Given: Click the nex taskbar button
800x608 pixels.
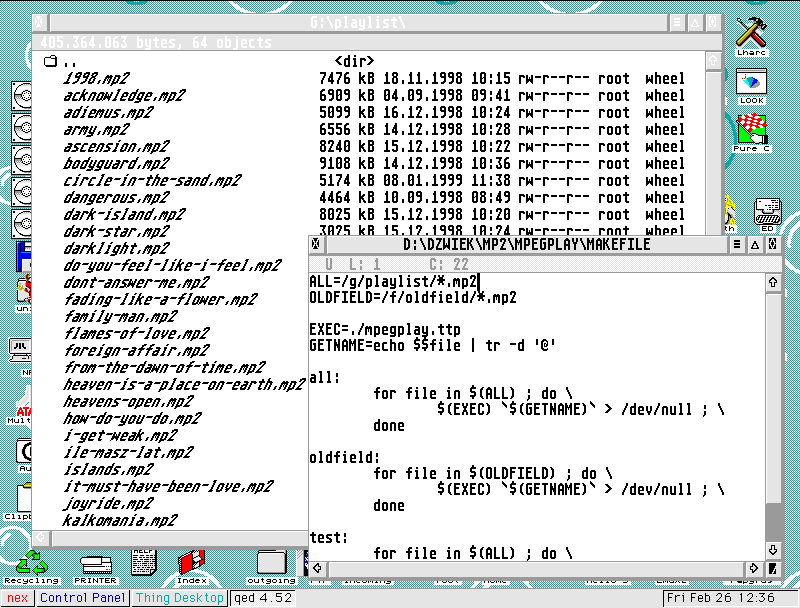Looking at the screenshot, I should click(x=18, y=598).
